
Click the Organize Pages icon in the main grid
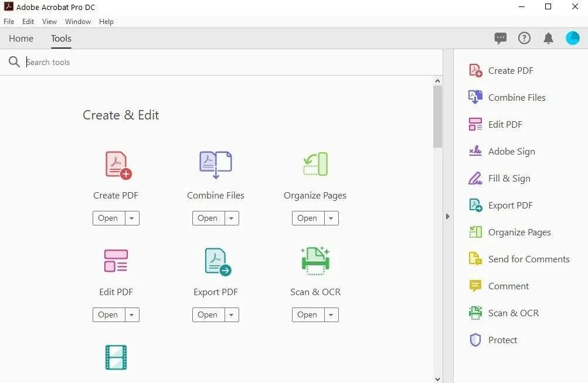315,164
